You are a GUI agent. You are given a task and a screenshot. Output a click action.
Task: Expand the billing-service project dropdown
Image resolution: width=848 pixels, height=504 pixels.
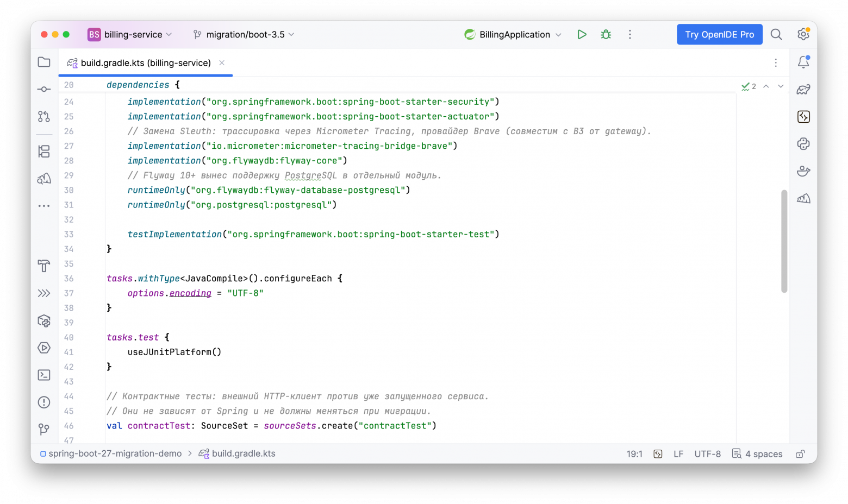click(x=130, y=34)
